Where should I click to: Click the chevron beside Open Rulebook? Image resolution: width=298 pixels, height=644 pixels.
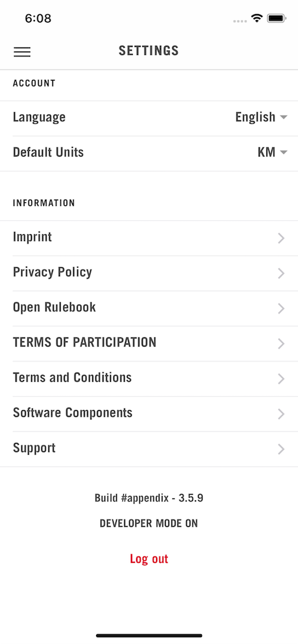pos(281,308)
